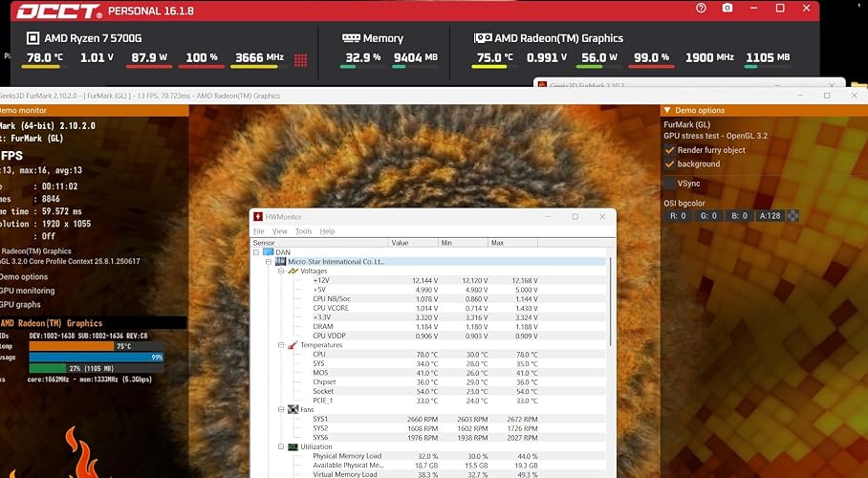Open the HWMonitor Help menu

pyautogui.click(x=327, y=231)
